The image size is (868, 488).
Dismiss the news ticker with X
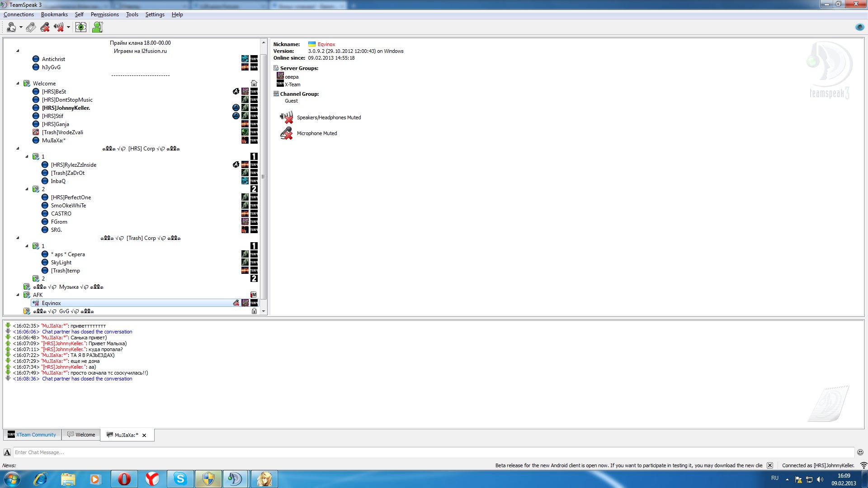pyautogui.click(x=770, y=465)
